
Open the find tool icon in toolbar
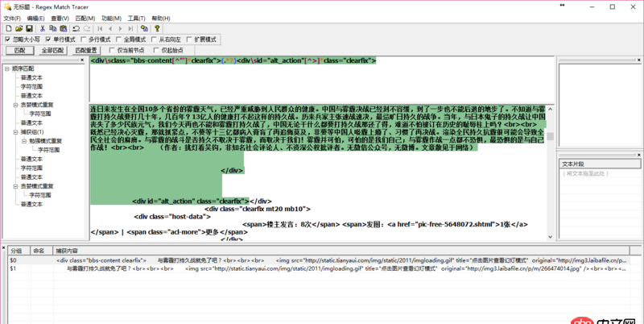click(144, 28)
